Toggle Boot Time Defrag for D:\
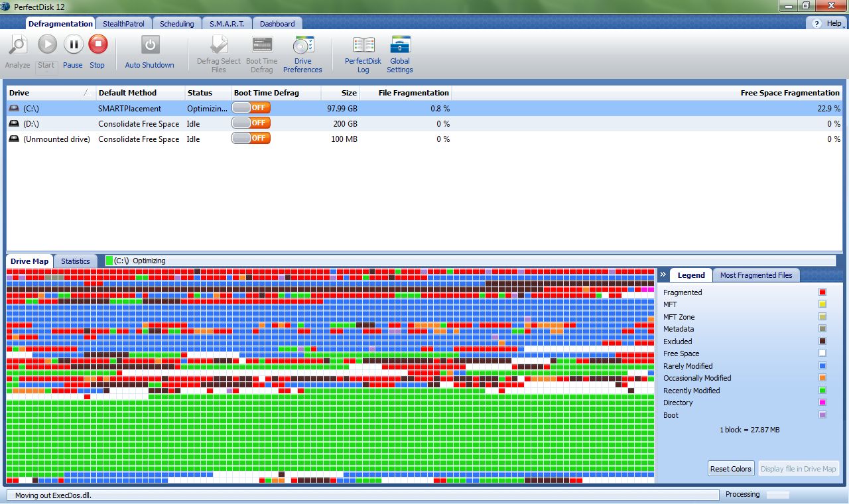This screenshot has width=849, height=504. coord(251,123)
